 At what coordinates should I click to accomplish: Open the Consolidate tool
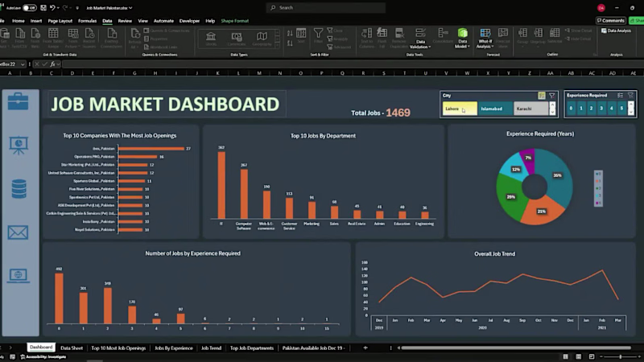pyautogui.click(x=443, y=36)
